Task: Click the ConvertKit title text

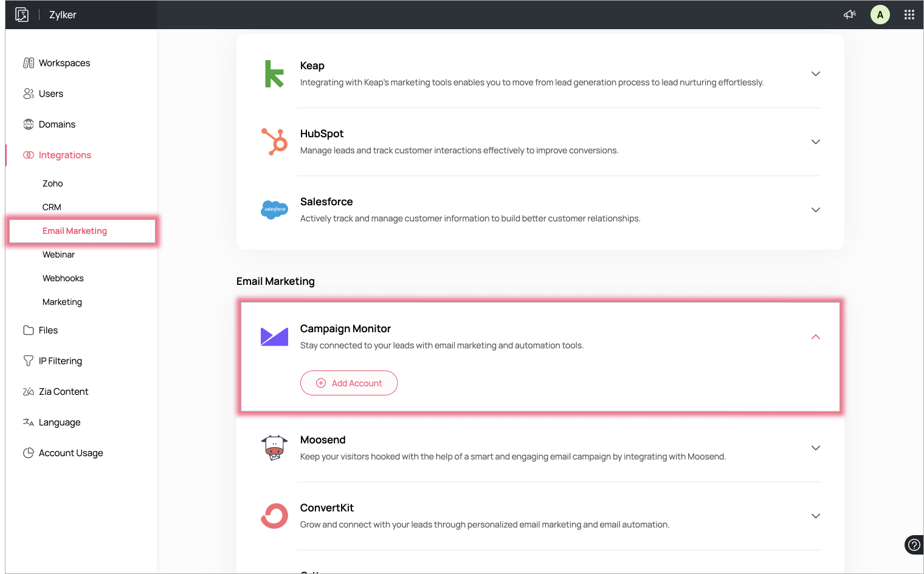Action: pos(327,508)
